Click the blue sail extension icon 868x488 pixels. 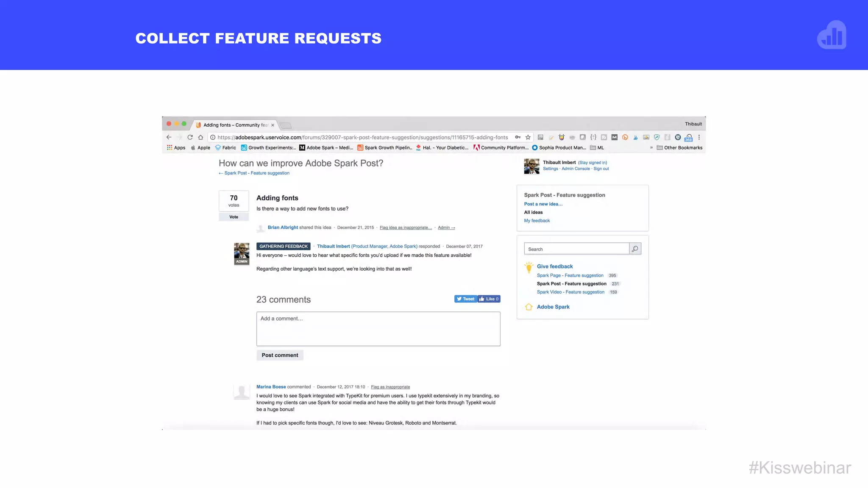click(x=636, y=137)
